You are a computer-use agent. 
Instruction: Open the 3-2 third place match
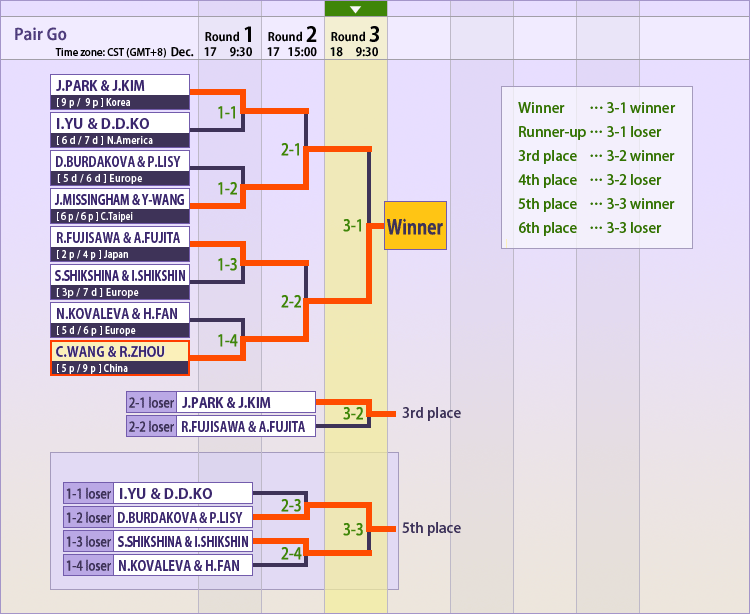[353, 412]
